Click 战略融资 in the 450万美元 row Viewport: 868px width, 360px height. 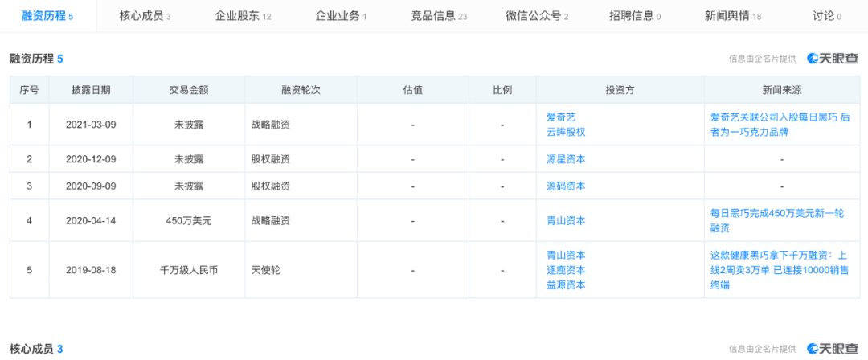[271, 220]
